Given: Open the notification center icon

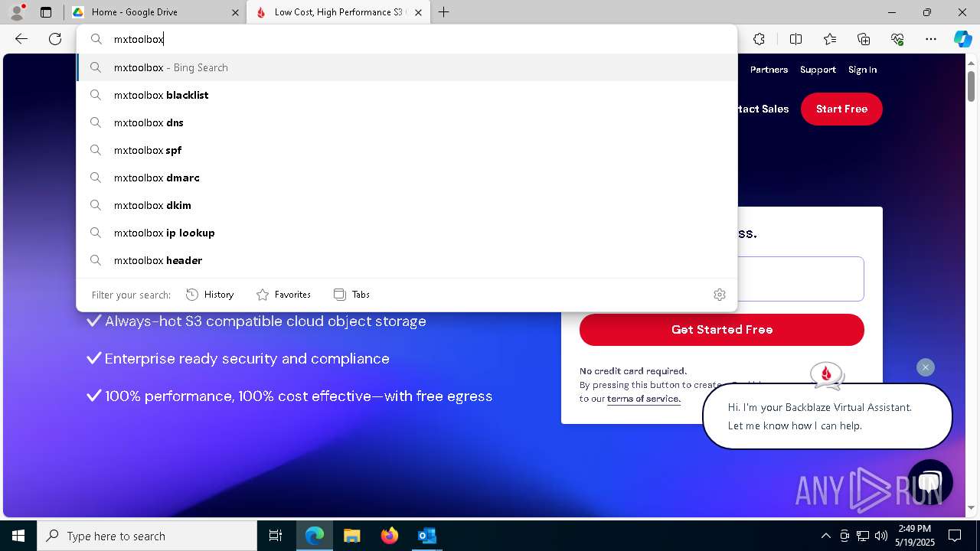Looking at the screenshot, I should click(x=955, y=536).
